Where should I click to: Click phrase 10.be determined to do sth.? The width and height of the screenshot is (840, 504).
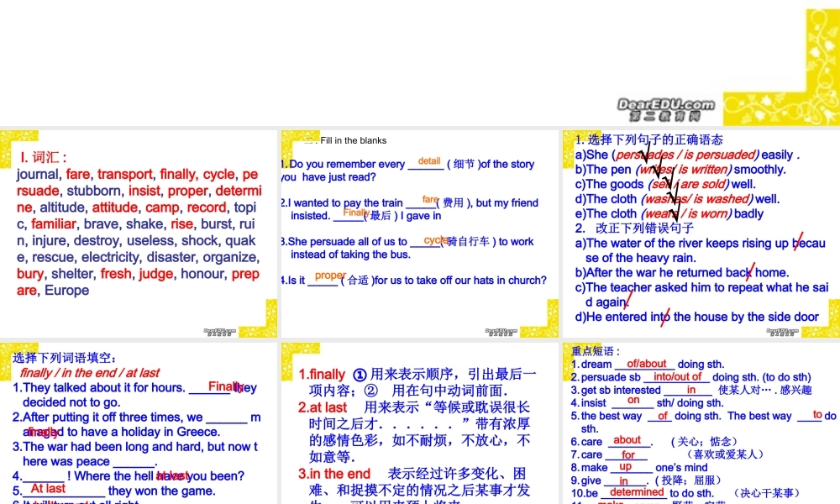685,493
